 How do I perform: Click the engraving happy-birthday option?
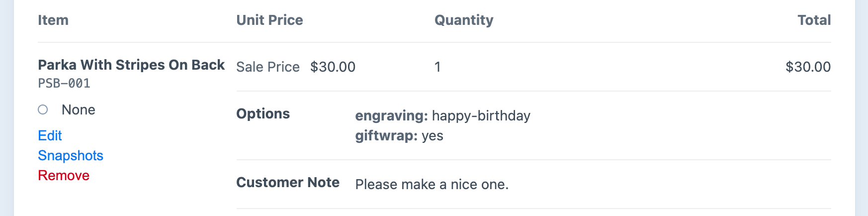click(x=442, y=116)
